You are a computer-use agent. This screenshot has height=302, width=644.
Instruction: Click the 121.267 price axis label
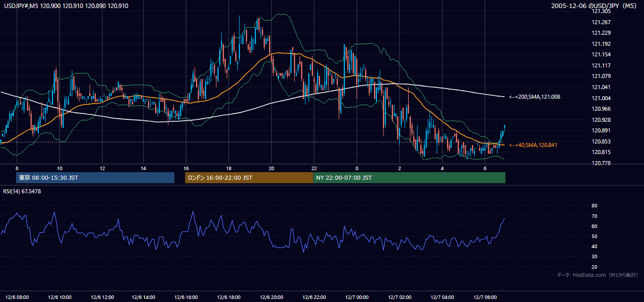click(x=601, y=22)
